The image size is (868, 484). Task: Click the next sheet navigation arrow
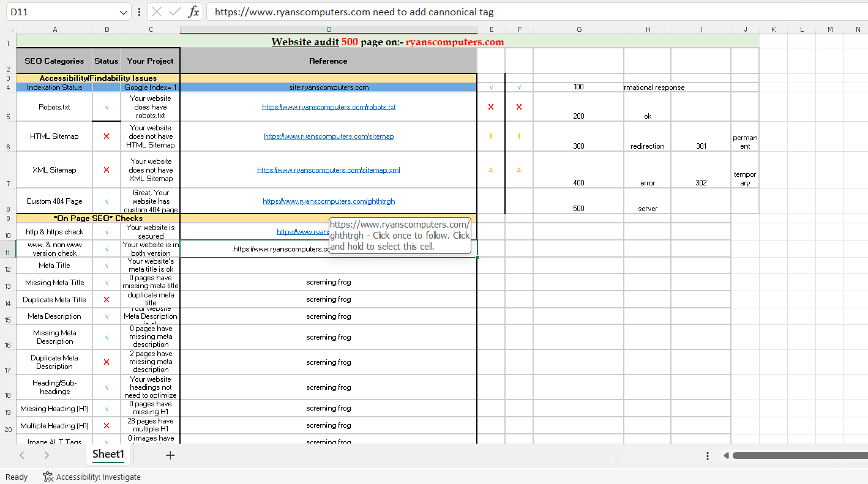pyautogui.click(x=47, y=455)
